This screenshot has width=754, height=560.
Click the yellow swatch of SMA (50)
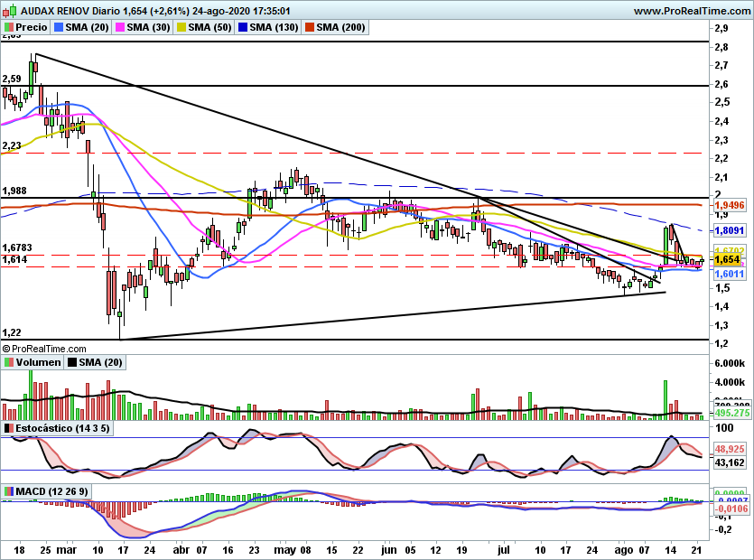pos(182,27)
